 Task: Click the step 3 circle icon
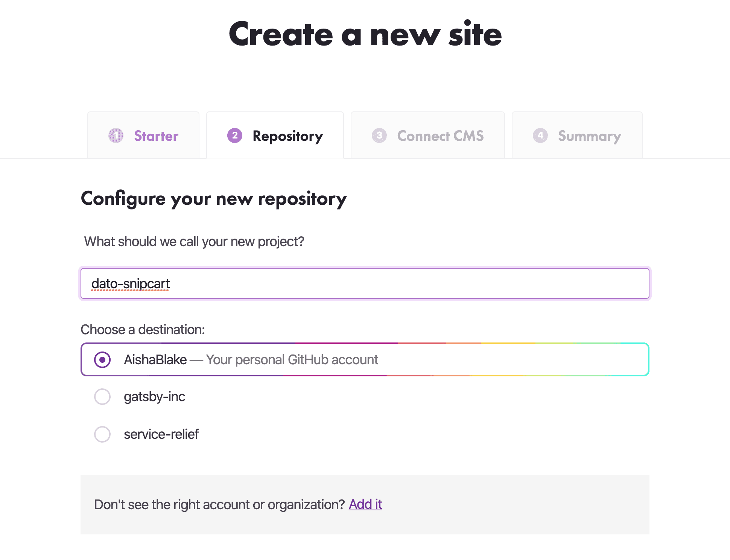point(379,135)
